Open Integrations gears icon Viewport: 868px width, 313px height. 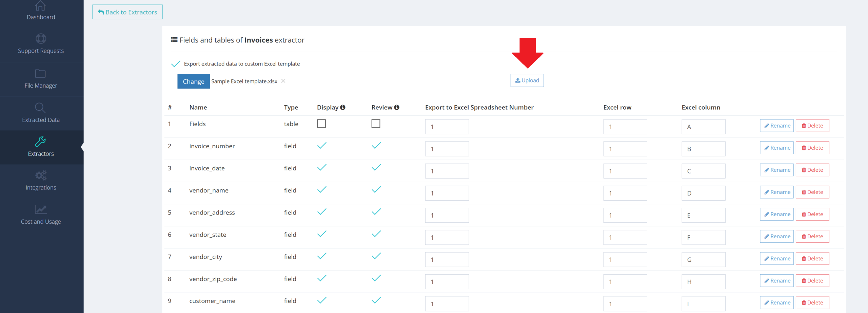(x=41, y=176)
